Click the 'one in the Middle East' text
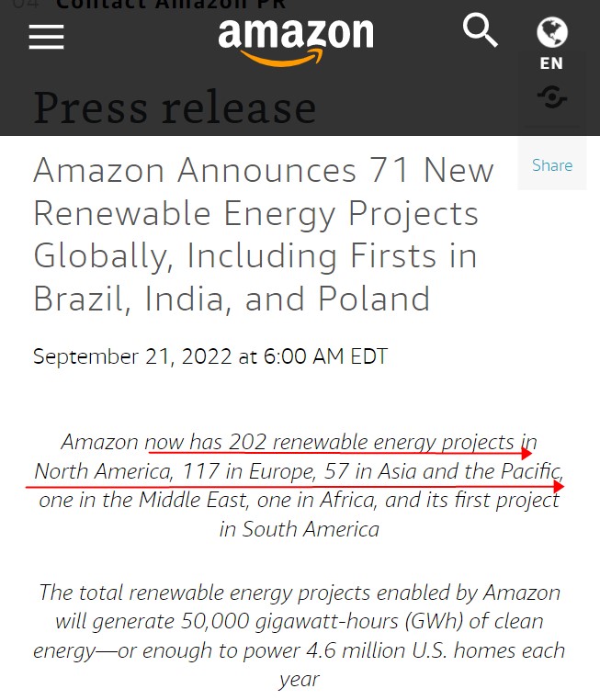The width and height of the screenshot is (600, 700). point(142,500)
